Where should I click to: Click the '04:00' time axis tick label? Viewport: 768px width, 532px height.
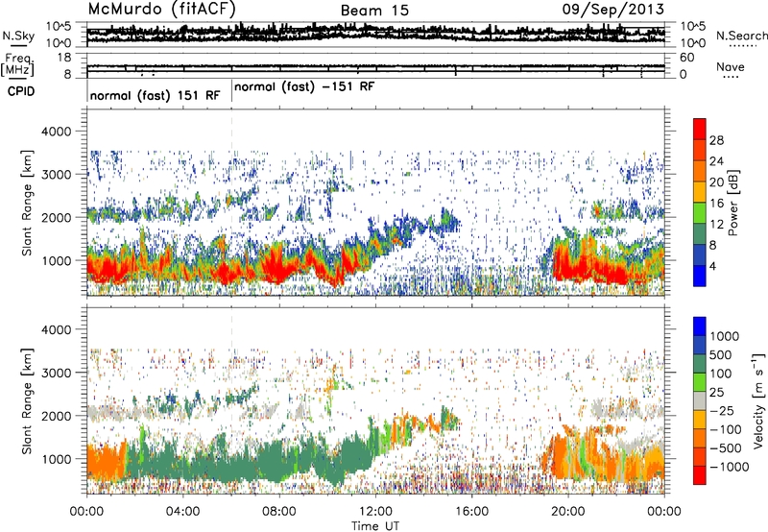pyautogui.click(x=183, y=512)
